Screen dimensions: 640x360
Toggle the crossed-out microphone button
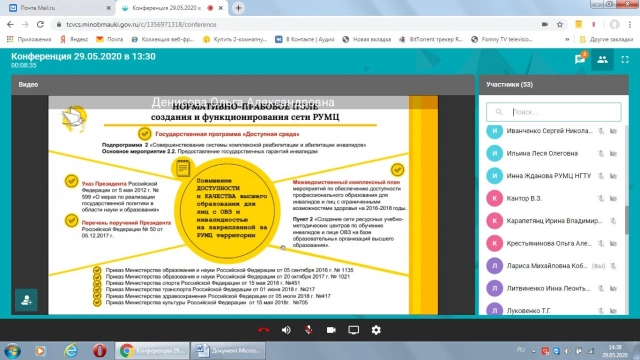pos(309,330)
